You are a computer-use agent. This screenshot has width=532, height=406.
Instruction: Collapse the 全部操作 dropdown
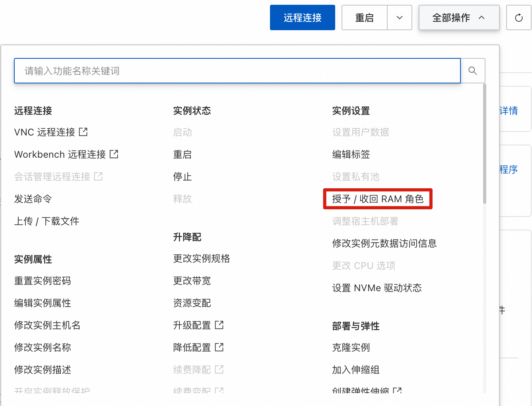[x=459, y=17]
